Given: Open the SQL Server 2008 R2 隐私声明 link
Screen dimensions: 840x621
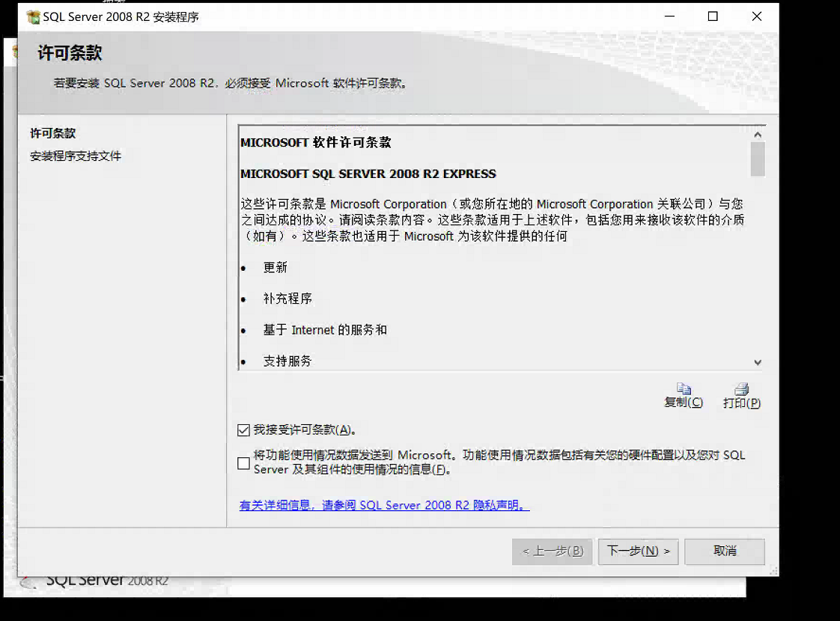Looking at the screenshot, I should coord(384,505).
